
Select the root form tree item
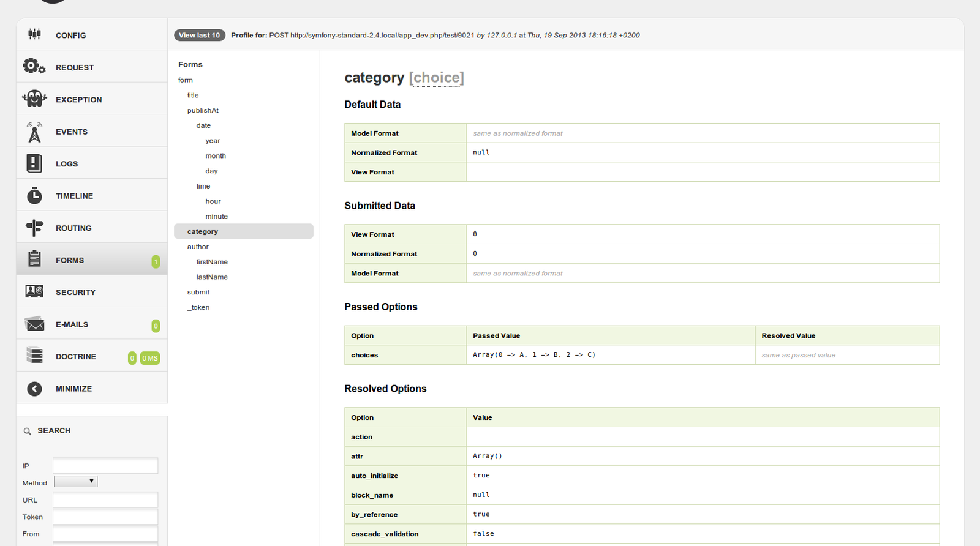point(186,80)
